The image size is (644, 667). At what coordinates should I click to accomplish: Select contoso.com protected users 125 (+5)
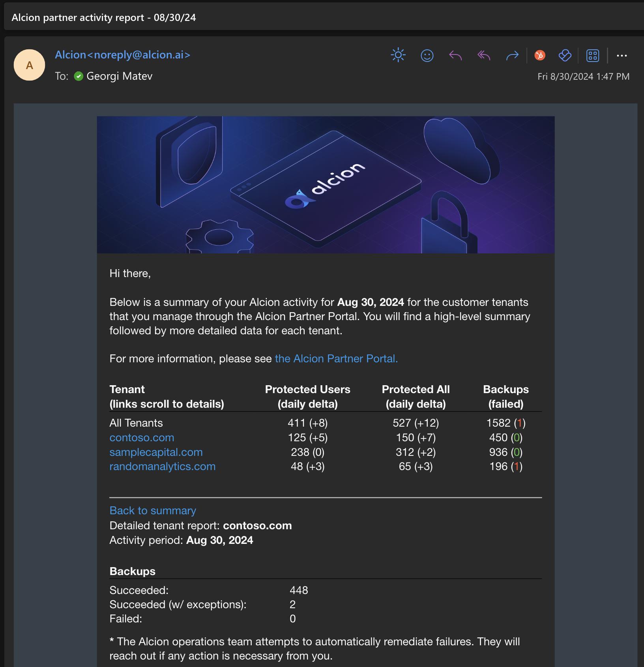308,437
